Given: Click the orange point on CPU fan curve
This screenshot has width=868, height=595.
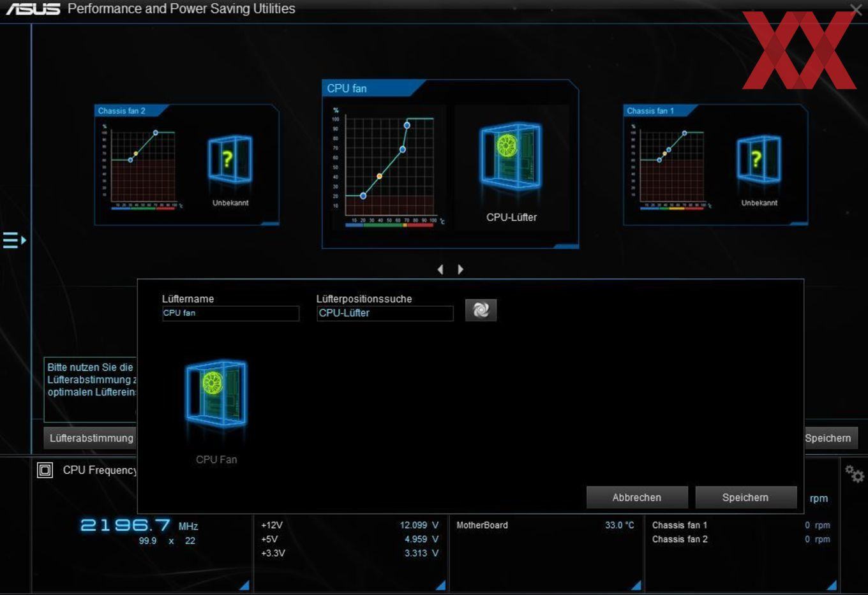Looking at the screenshot, I should (379, 176).
